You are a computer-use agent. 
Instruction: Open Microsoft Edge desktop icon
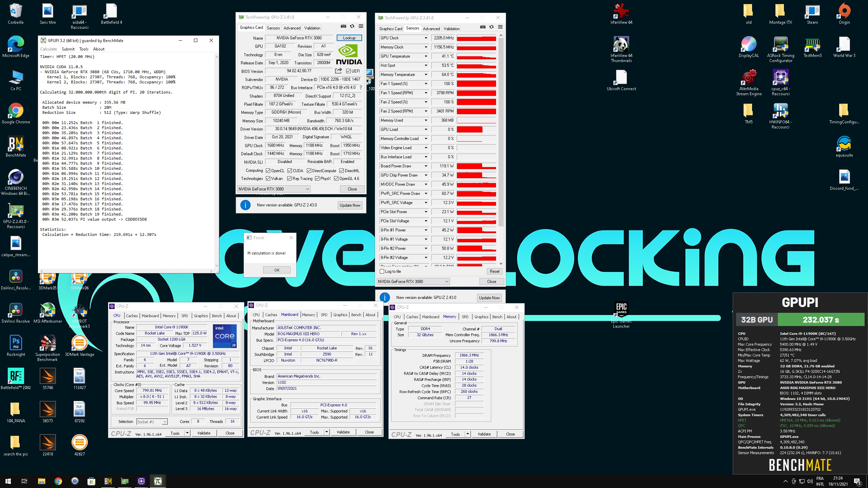[x=16, y=47]
